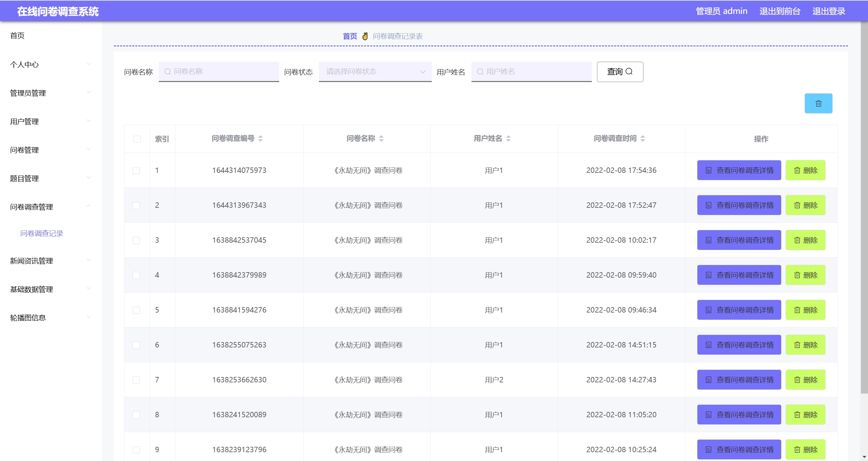Collapse the 问卷调查管理 sidebar menu
The height and width of the screenshot is (461, 868).
[x=51, y=207]
